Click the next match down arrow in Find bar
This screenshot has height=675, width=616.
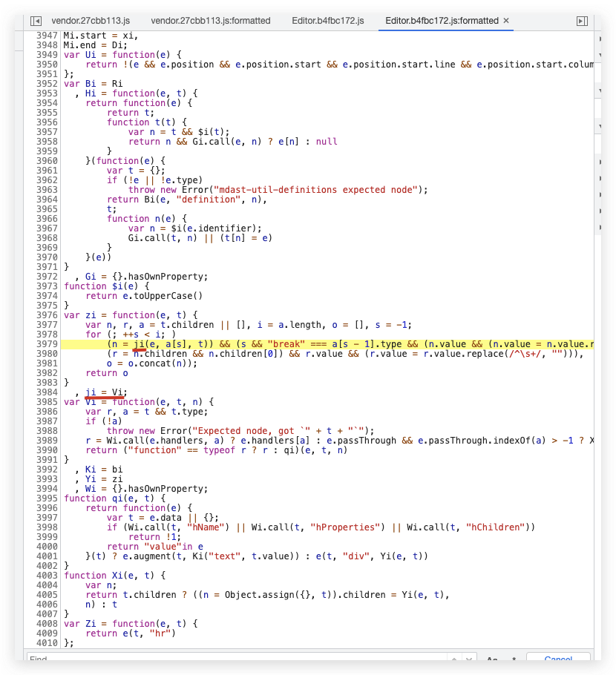click(468, 658)
